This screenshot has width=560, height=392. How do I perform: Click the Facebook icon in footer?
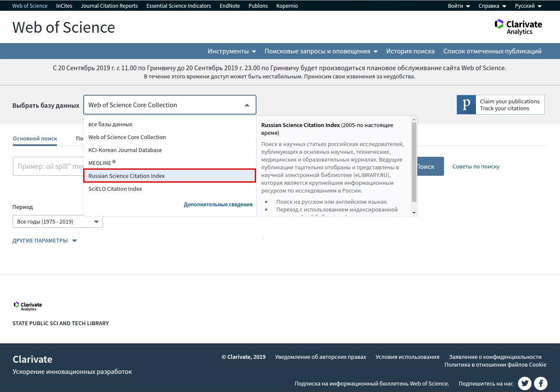click(x=541, y=383)
